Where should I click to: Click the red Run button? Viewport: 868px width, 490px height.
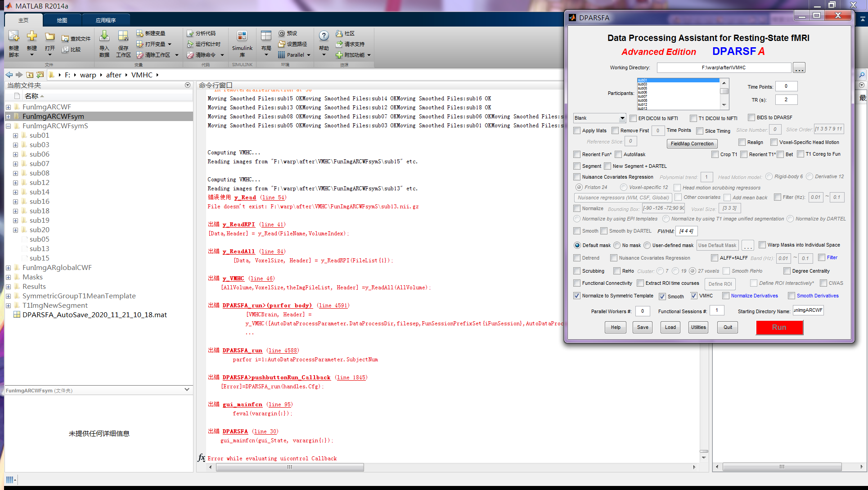[x=779, y=327]
